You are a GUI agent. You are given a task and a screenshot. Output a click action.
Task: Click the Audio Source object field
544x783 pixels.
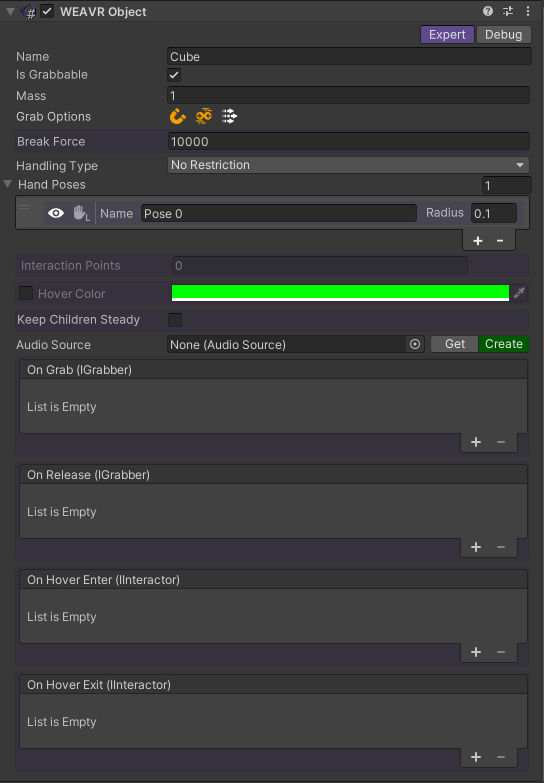[x=295, y=344]
